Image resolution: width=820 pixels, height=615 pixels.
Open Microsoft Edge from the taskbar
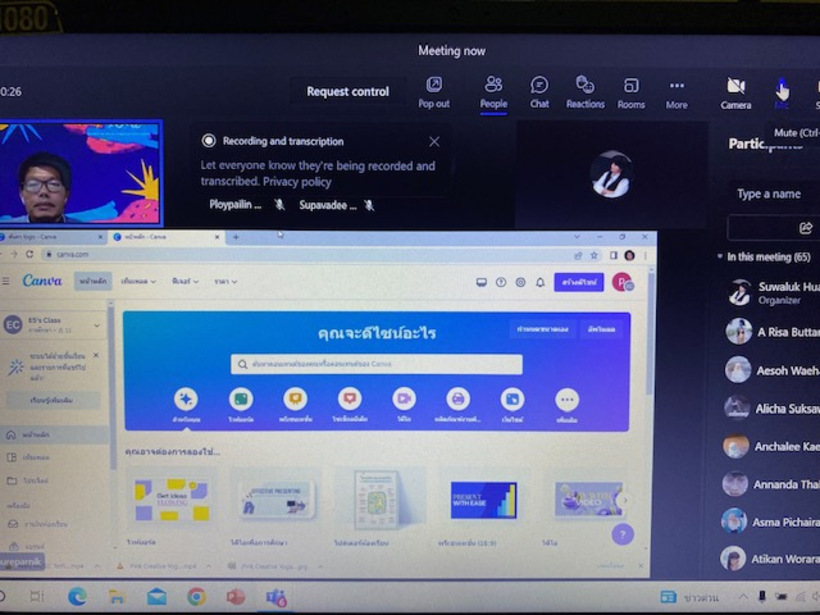(x=77, y=597)
